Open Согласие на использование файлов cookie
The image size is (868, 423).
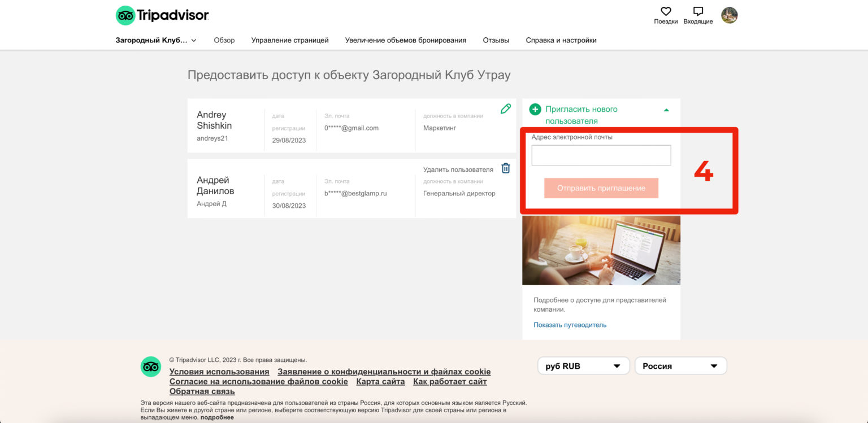(259, 381)
